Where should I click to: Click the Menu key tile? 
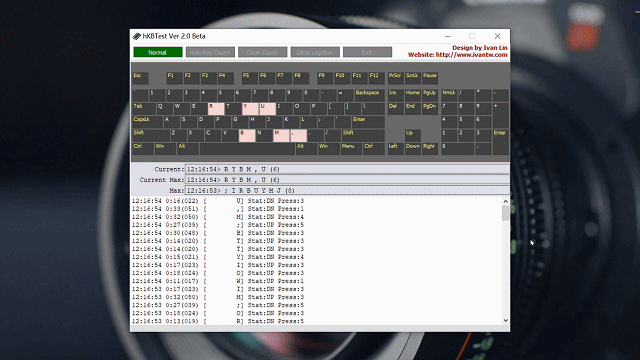351,149
